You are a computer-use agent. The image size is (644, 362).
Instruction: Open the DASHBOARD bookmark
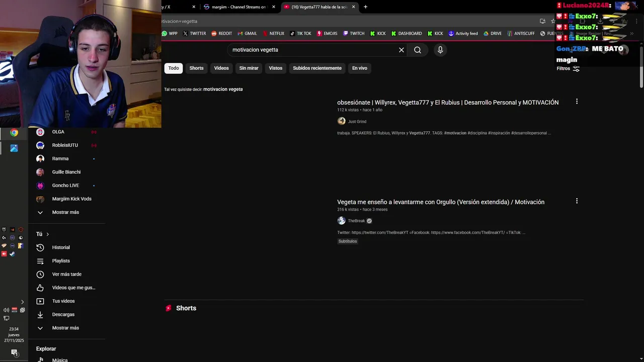(407, 33)
